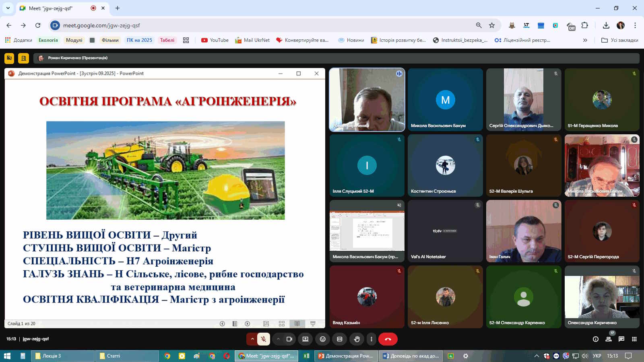Toggle the camera on or off
Viewport: 644px width, 362px height.
pyautogui.click(x=289, y=339)
